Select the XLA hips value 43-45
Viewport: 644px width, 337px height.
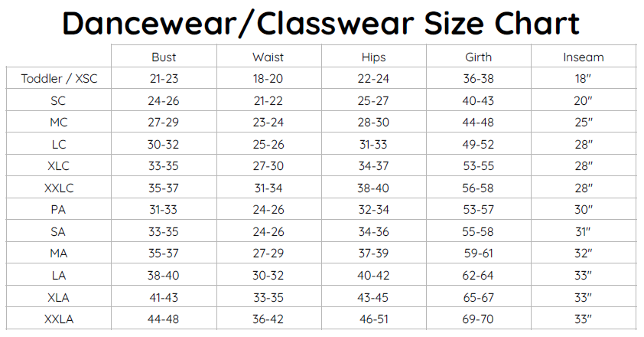click(373, 296)
